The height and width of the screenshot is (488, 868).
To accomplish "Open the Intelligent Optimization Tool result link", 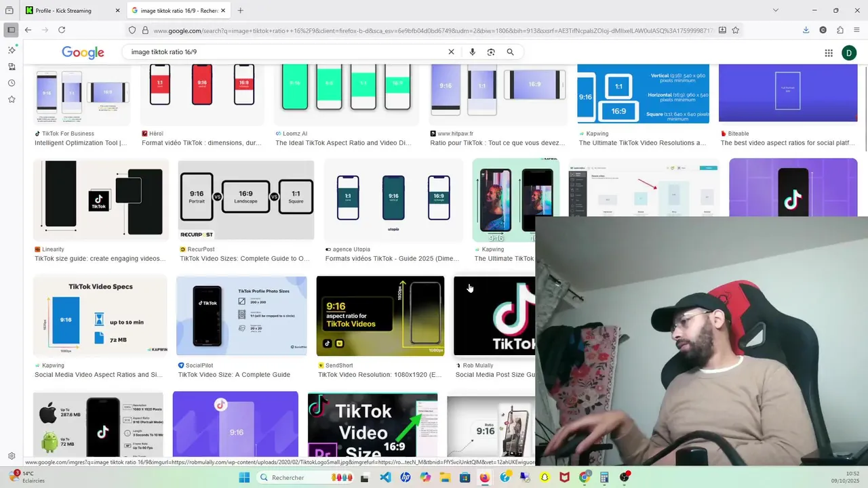I will tap(81, 143).
